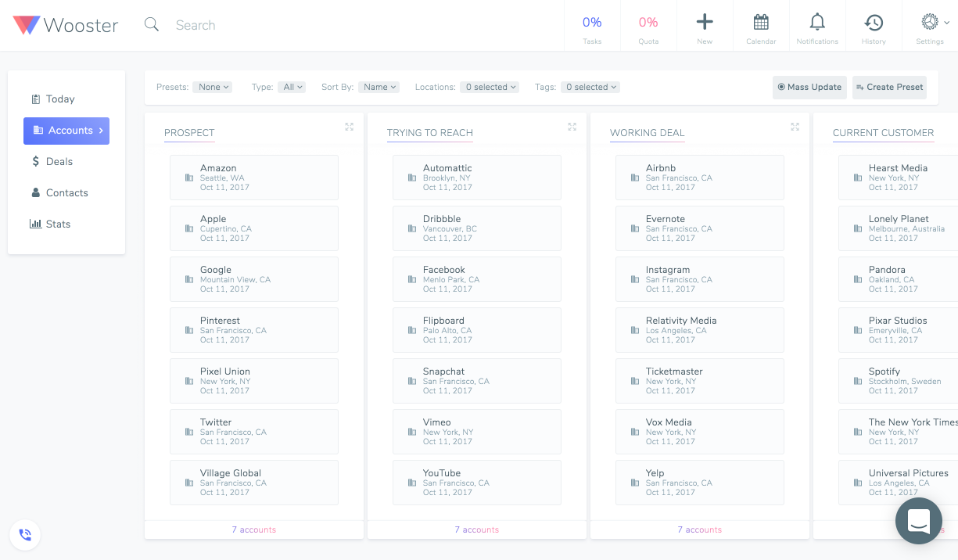Open the Pinterest account card
This screenshot has width=958, height=560.
point(254,330)
